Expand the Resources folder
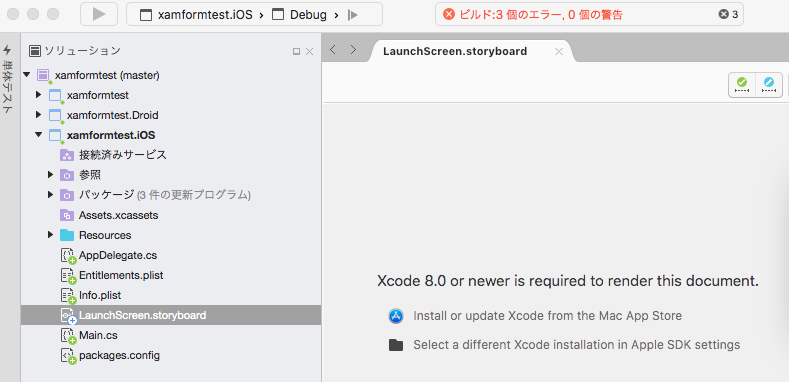This screenshot has width=789, height=382. point(50,235)
